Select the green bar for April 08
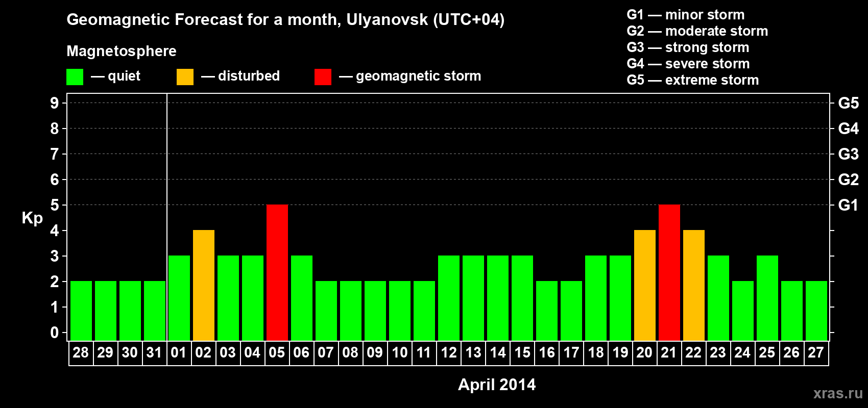 pos(351,311)
